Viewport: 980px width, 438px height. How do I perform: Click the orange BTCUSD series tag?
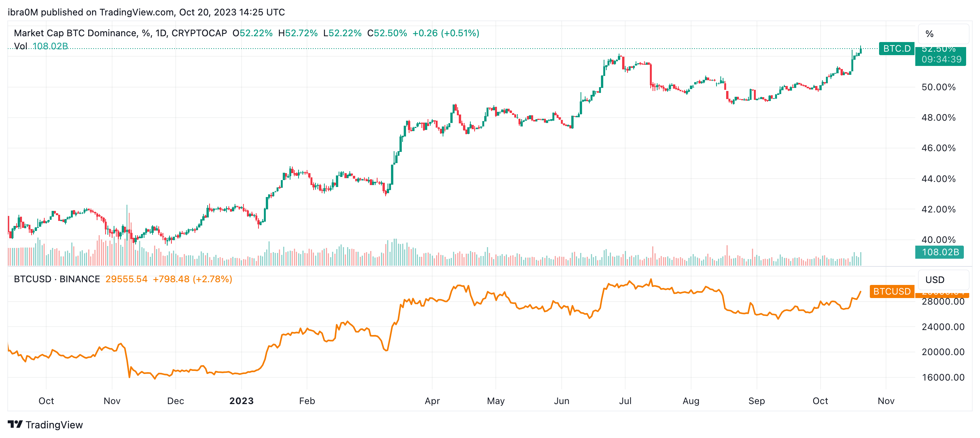(891, 291)
